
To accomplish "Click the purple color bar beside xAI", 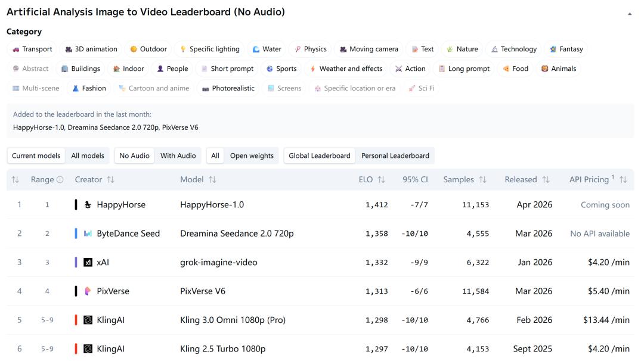I will click(76, 262).
